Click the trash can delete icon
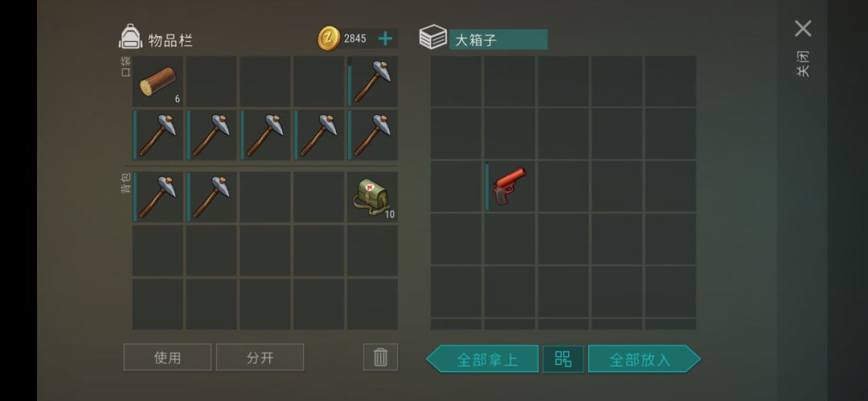The height and width of the screenshot is (401, 868). [x=380, y=358]
